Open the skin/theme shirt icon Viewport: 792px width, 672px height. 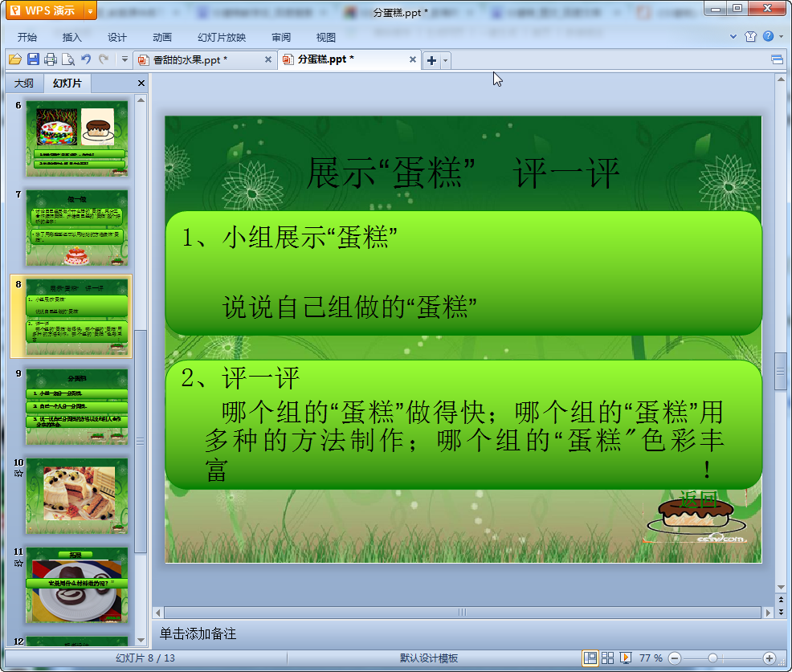pyautogui.click(x=750, y=36)
